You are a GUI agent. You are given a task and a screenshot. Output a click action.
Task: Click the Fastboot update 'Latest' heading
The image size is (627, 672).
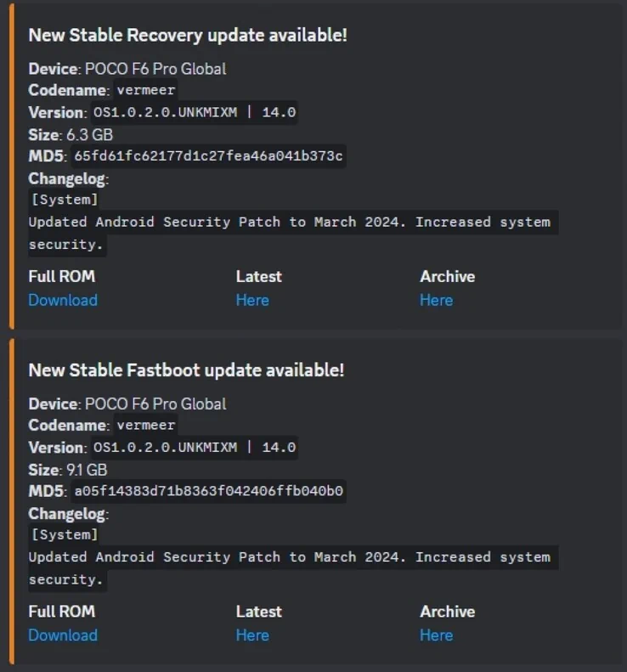(259, 612)
